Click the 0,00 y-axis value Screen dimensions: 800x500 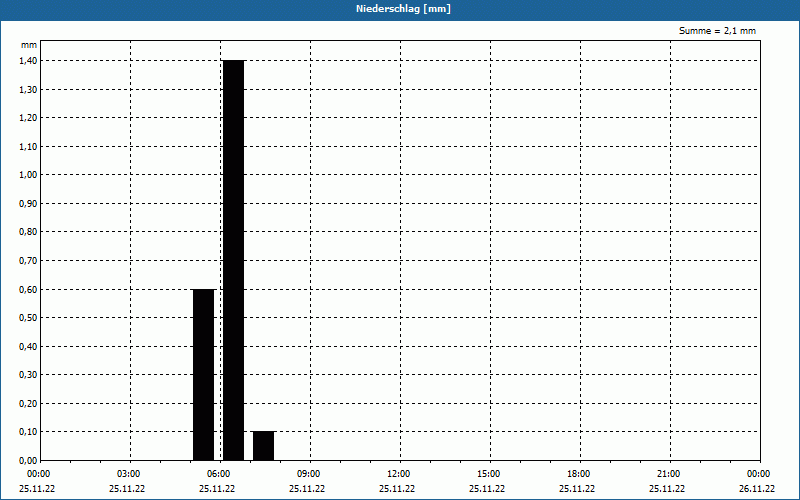[29, 461]
